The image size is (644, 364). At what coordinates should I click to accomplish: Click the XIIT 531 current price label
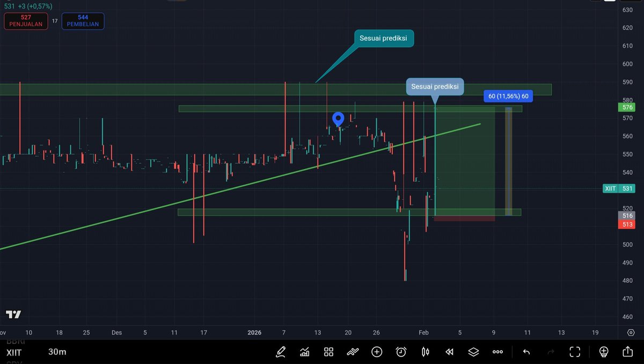coord(619,188)
